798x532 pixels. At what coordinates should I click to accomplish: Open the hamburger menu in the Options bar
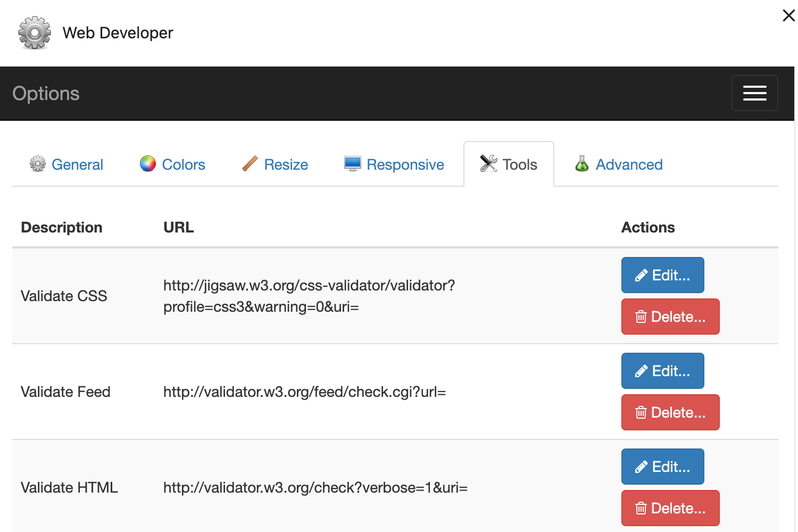754,93
